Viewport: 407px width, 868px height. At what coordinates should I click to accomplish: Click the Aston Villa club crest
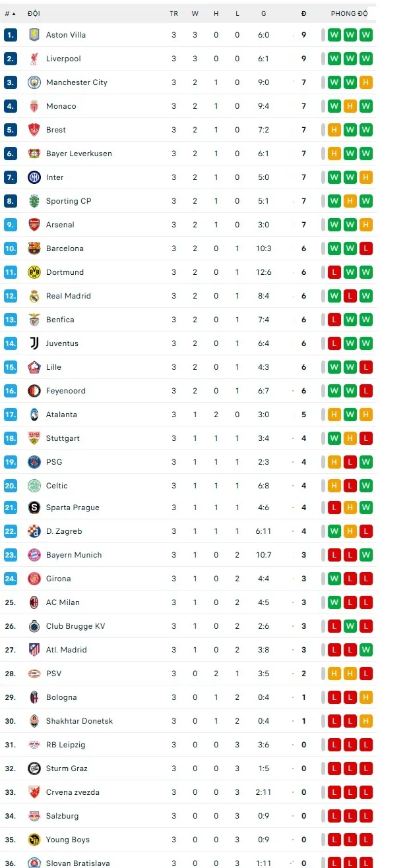tap(34, 35)
